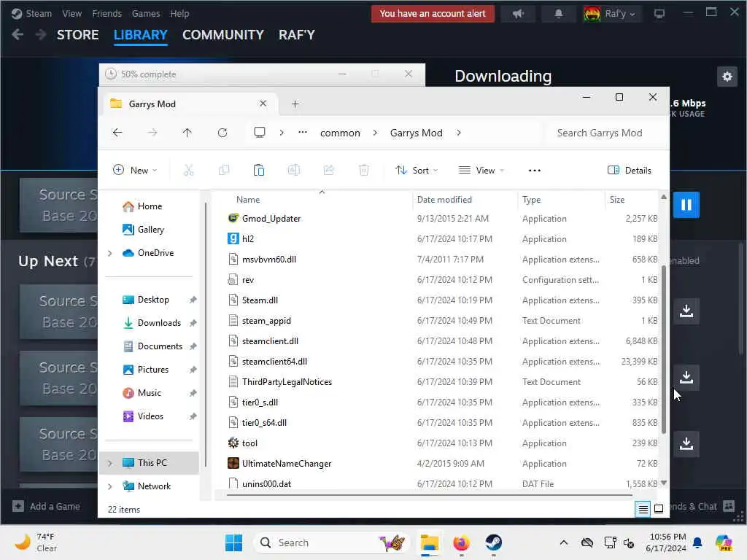Open Music quick access folder
This screenshot has height=560, width=747.
pos(142,393)
